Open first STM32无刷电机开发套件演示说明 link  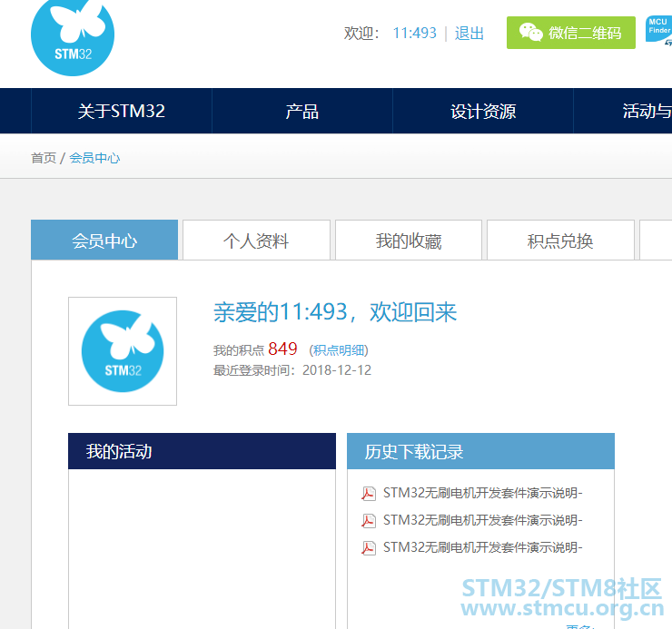[482, 493]
